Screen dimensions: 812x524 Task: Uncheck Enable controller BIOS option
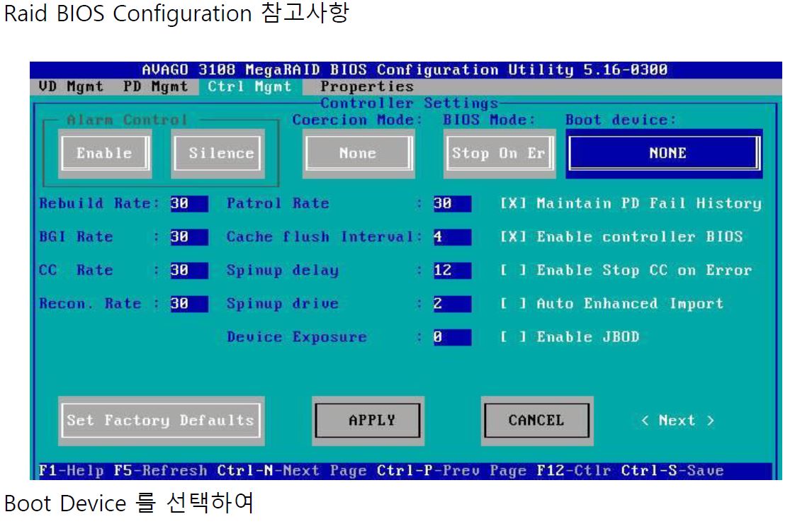pyautogui.click(x=514, y=237)
